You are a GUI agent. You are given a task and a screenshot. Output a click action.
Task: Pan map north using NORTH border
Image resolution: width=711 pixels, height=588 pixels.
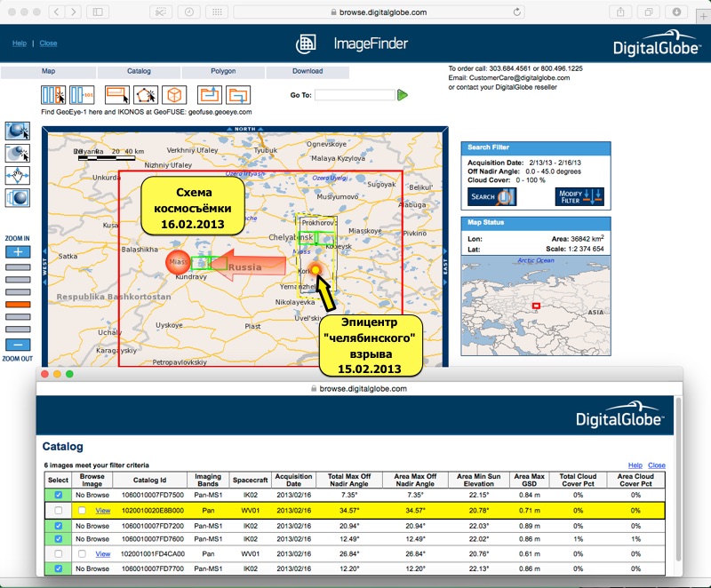[245, 129]
